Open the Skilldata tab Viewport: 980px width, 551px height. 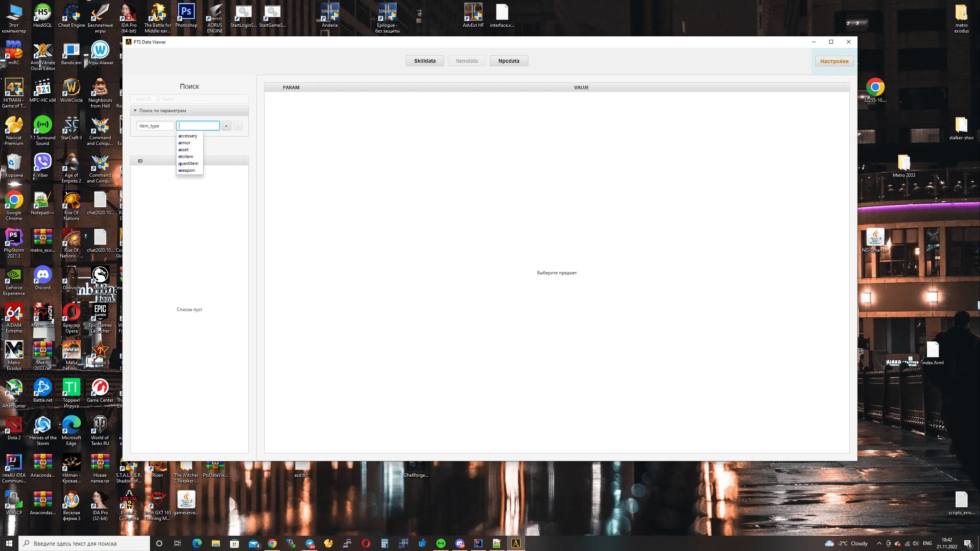[x=425, y=61]
